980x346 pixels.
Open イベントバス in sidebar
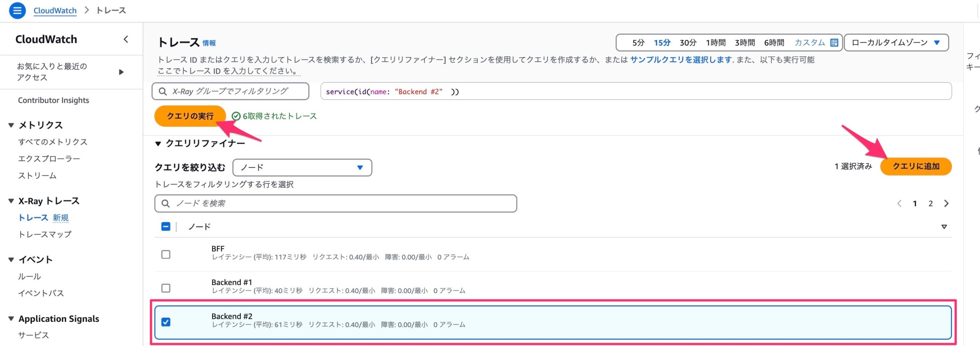pos(41,293)
